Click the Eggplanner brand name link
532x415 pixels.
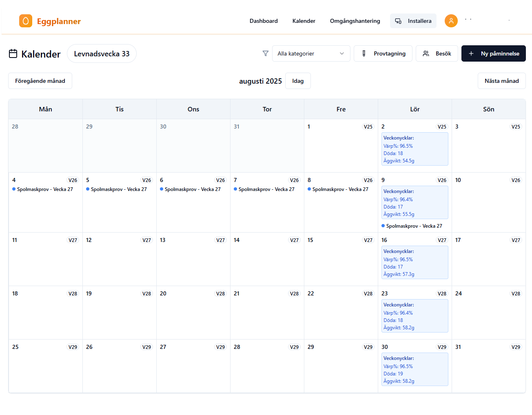click(59, 21)
